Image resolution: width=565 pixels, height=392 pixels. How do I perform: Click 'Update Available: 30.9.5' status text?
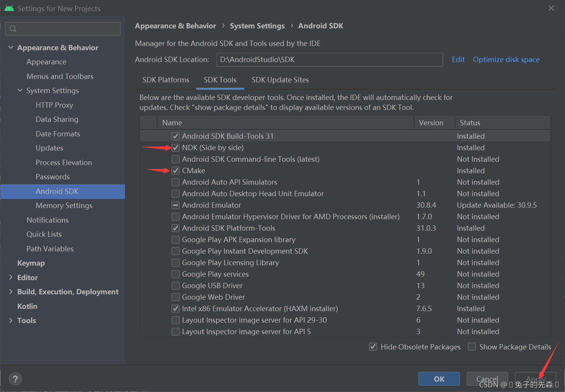point(497,205)
